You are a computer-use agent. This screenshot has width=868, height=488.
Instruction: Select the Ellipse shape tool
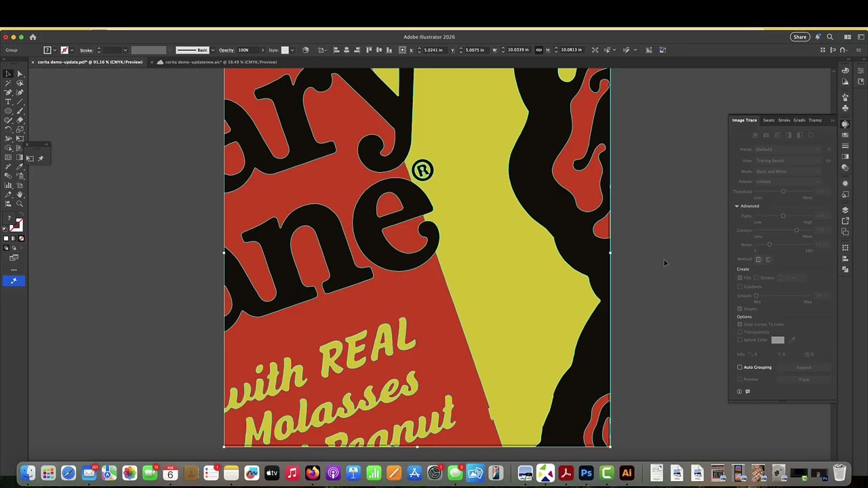point(8,111)
